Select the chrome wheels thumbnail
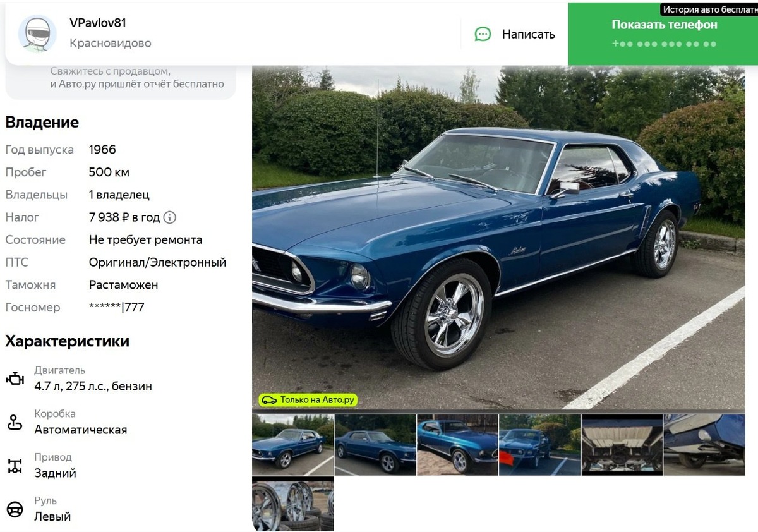758x532 pixels. click(292, 504)
